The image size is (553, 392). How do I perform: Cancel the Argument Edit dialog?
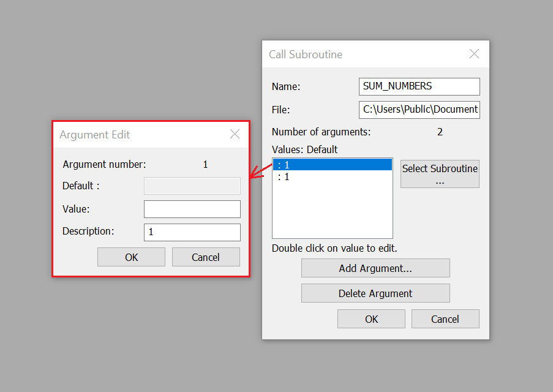(206, 257)
